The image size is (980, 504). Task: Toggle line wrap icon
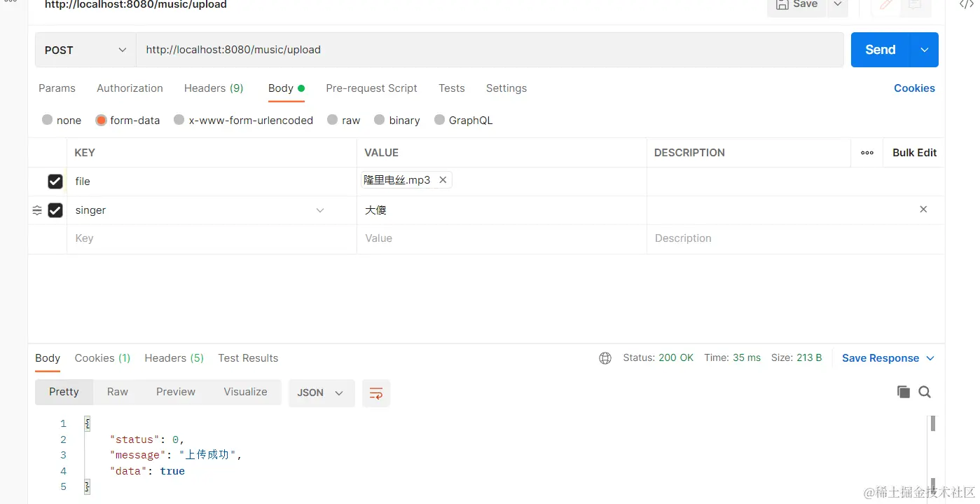pos(376,393)
